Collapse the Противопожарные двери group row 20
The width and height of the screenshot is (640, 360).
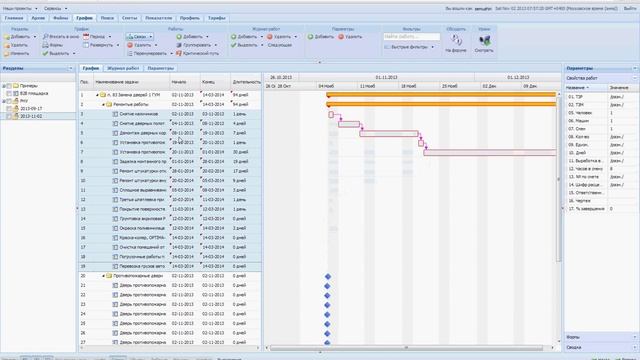point(103,276)
